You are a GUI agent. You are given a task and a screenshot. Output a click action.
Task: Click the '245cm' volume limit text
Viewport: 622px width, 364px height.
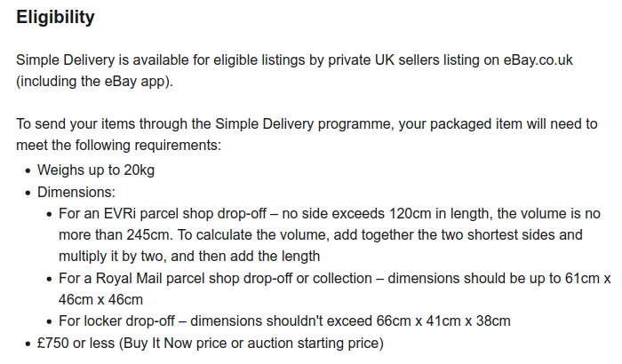[x=148, y=234]
